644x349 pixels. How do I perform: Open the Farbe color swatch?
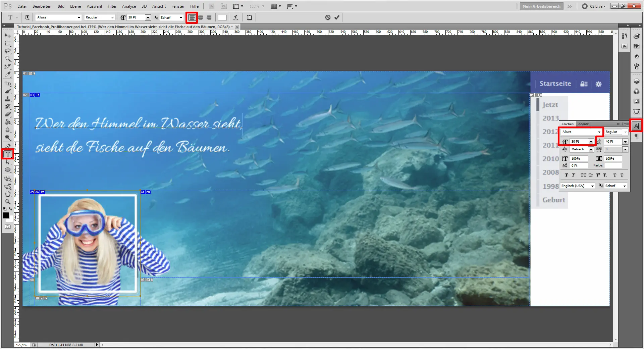[x=613, y=165]
